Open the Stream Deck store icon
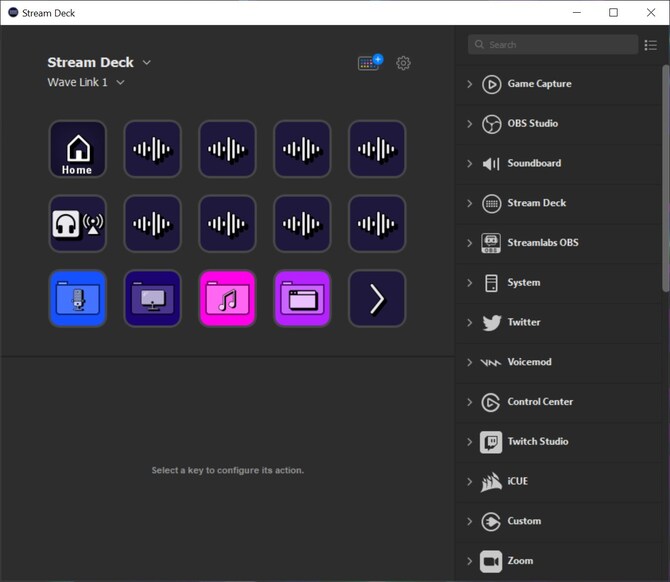This screenshot has height=582, width=670. click(x=370, y=62)
